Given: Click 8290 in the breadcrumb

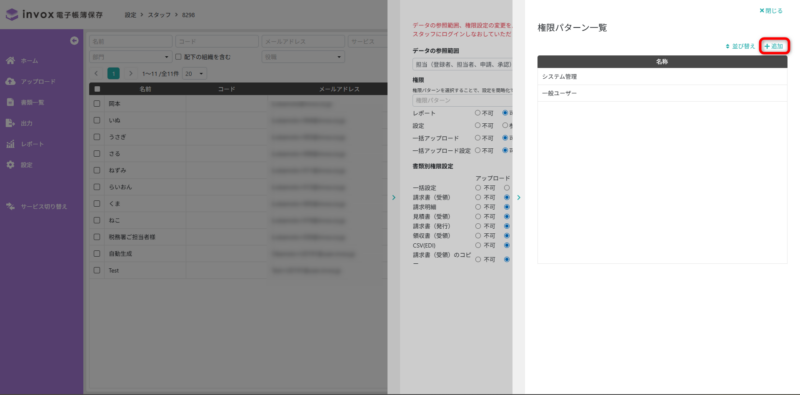Looking at the screenshot, I should pyautogui.click(x=188, y=15).
